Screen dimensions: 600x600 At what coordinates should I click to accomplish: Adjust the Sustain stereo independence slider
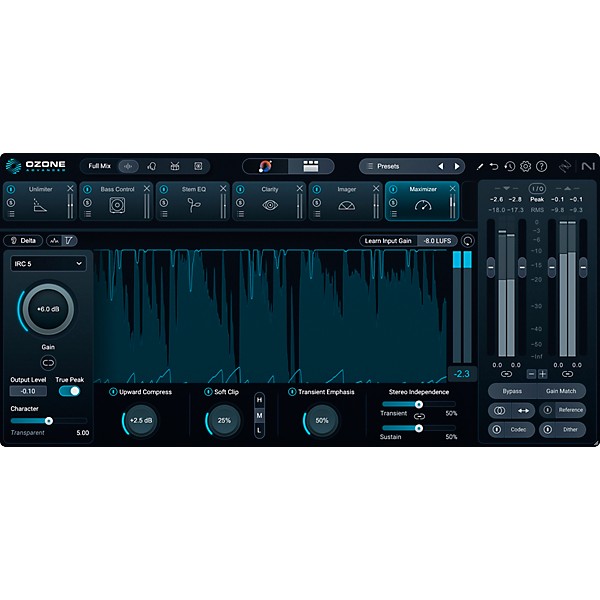point(419,428)
